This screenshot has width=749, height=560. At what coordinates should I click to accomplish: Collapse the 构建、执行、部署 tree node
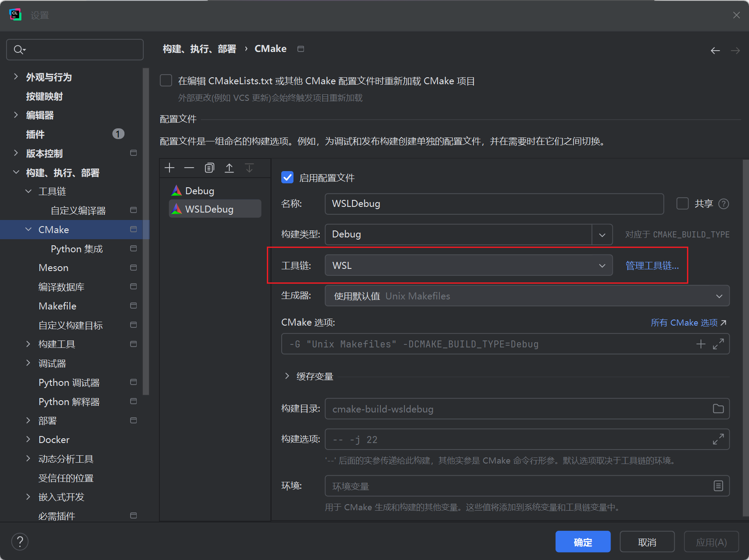tap(16, 172)
